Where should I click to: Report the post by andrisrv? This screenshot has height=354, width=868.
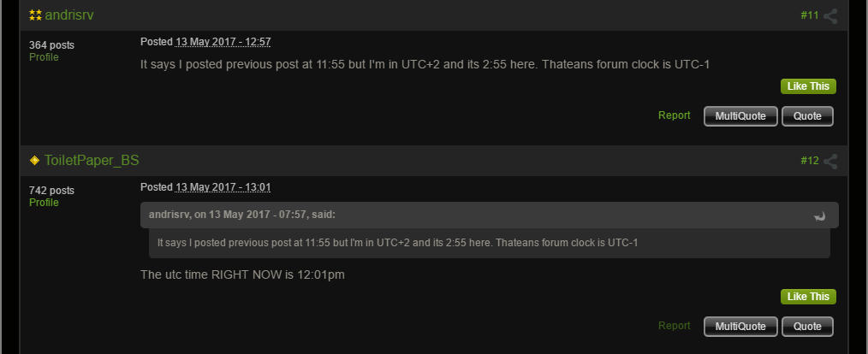click(x=674, y=115)
